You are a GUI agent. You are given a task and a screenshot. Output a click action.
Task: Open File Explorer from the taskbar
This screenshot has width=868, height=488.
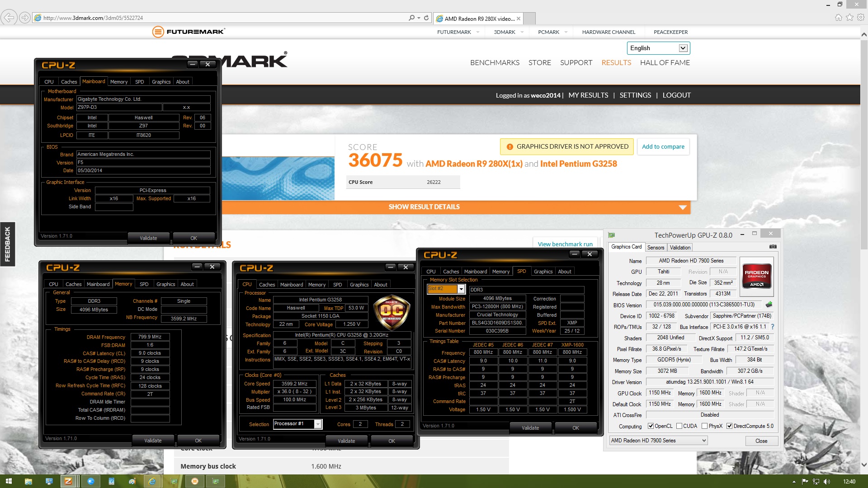click(x=28, y=481)
